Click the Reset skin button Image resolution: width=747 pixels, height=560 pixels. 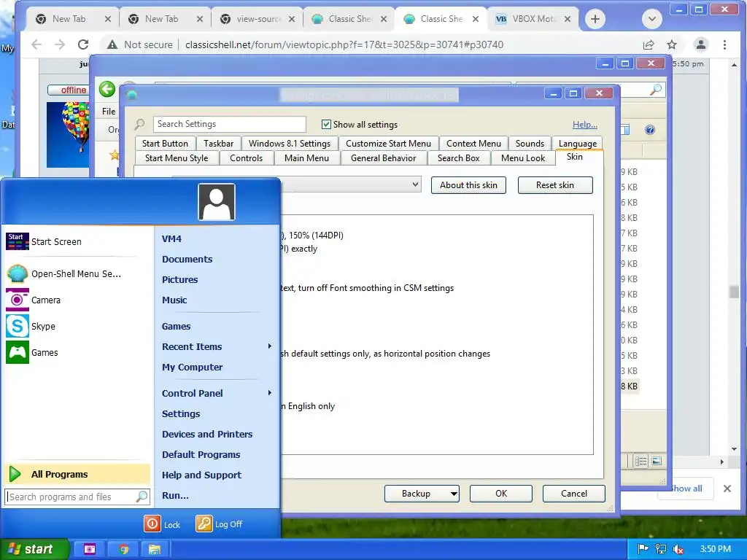click(x=555, y=185)
